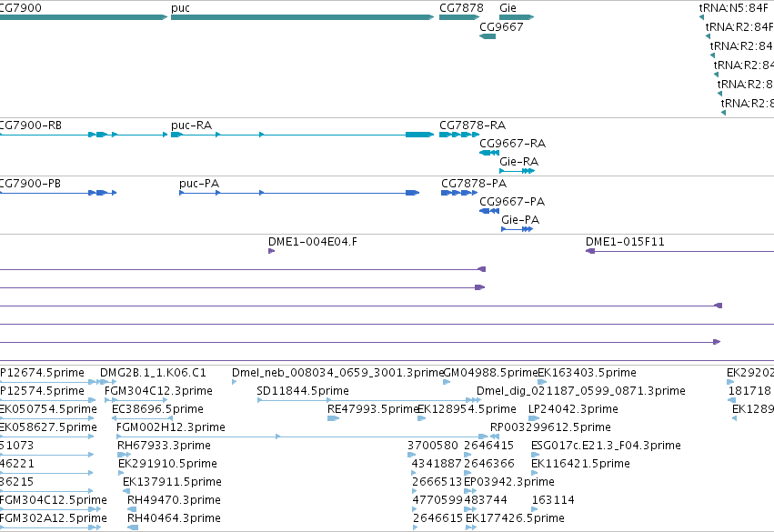Click the CG7900-PB coding label

(30, 184)
